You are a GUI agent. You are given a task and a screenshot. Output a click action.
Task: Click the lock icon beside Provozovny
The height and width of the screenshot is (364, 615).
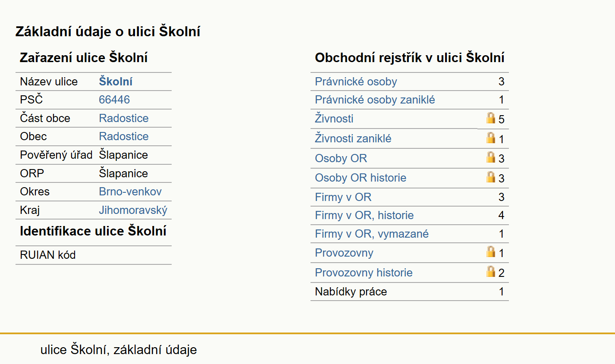(x=491, y=251)
